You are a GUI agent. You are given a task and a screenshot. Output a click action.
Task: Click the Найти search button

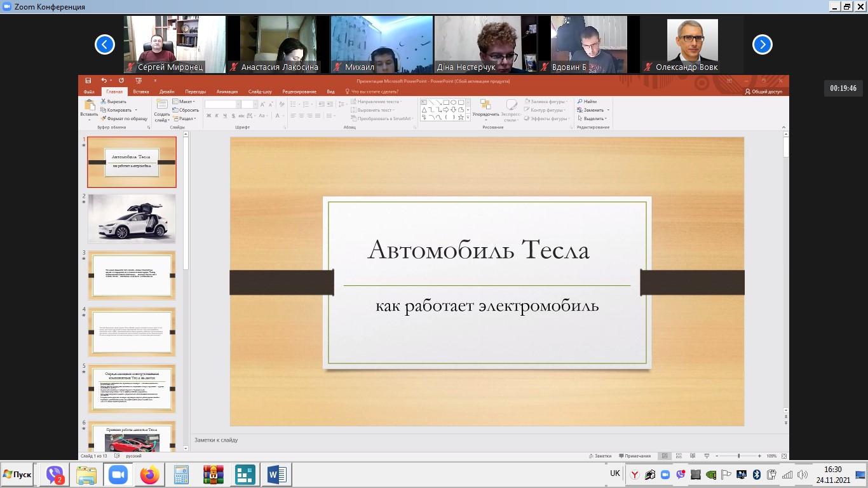[x=587, y=102]
